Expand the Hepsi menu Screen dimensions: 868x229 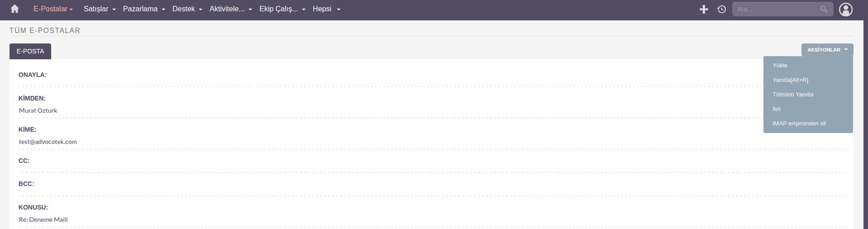tap(326, 9)
